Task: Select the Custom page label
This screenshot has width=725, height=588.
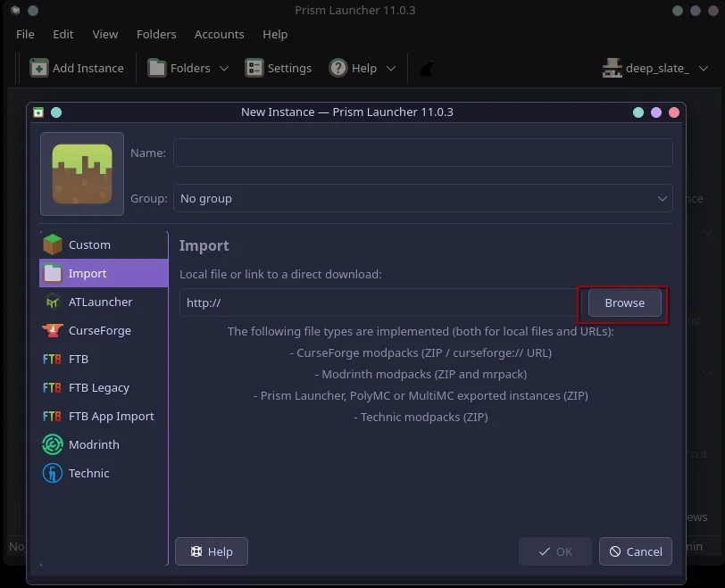Action: click(x=89, y=244)
